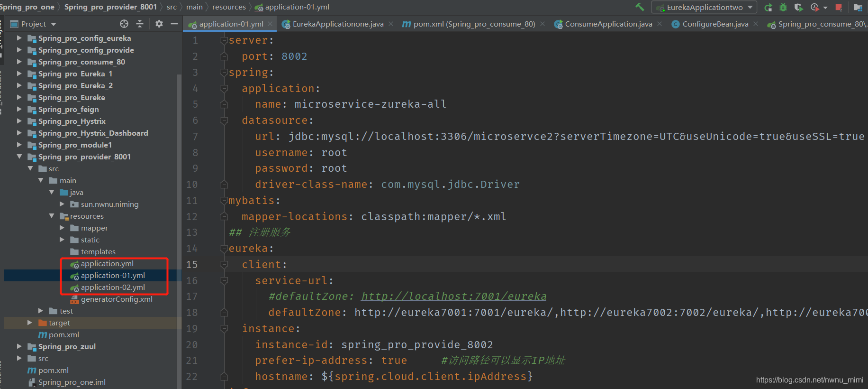Screen dimensions: 868x389
Task: Click the Locate/Select Opened File crosshair icon
Action: (124, 24)
